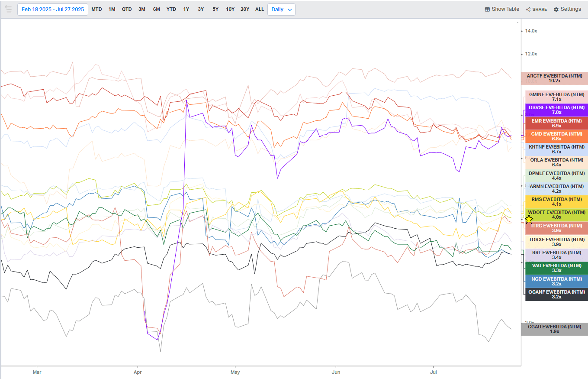Toggle the YTD period option
Image resolution: width=588 pixels, height=379 pixels.
pyautogui.click(x=171, y=9)
